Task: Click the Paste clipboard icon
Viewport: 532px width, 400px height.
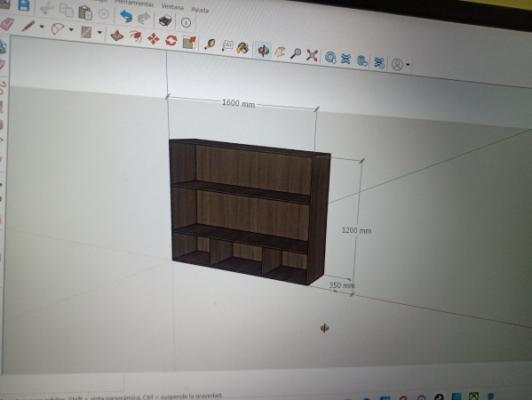Action: (85, 12)
